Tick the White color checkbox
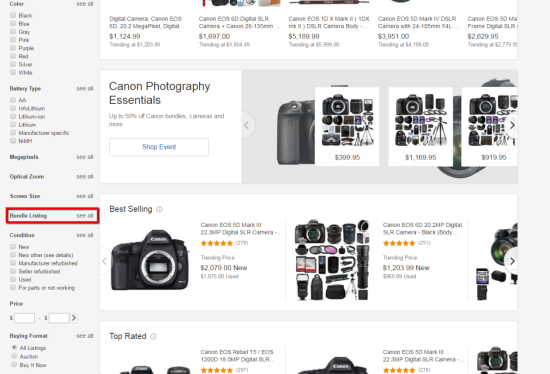550x374 pixels. click(13, 72)
